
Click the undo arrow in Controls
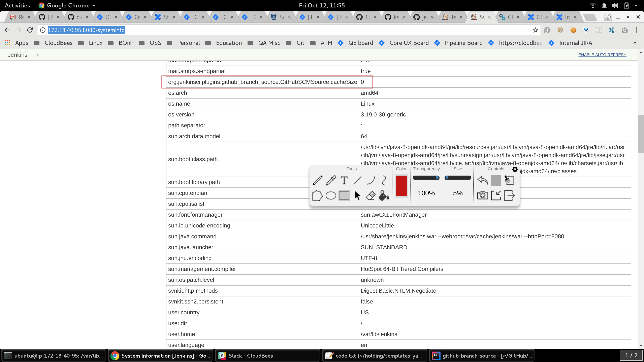tap(482, 180)
